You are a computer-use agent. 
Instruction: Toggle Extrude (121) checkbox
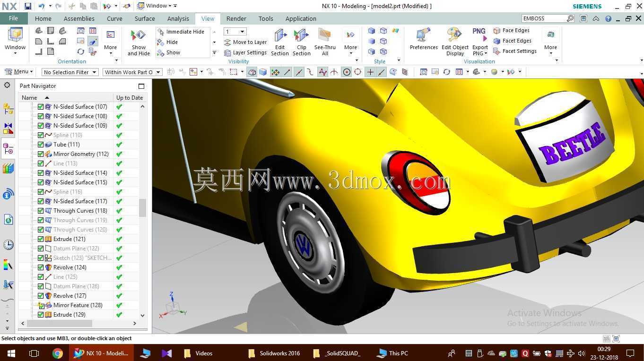[41, 239]
